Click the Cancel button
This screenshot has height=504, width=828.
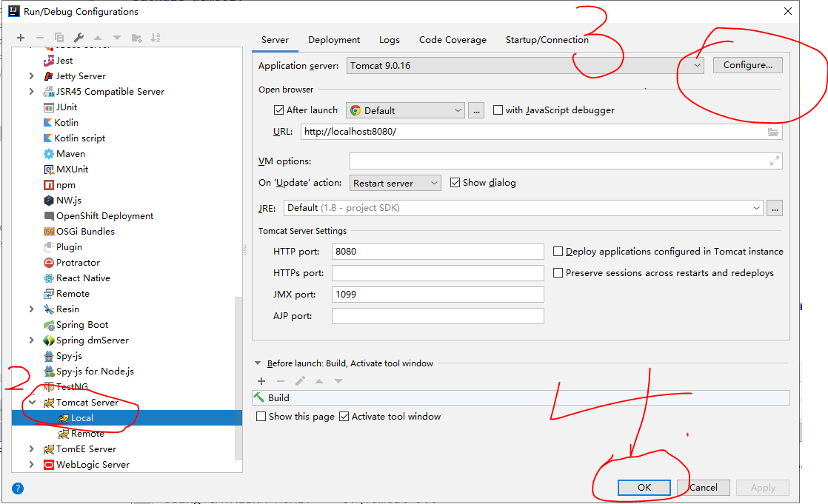[x=704, y=487]
